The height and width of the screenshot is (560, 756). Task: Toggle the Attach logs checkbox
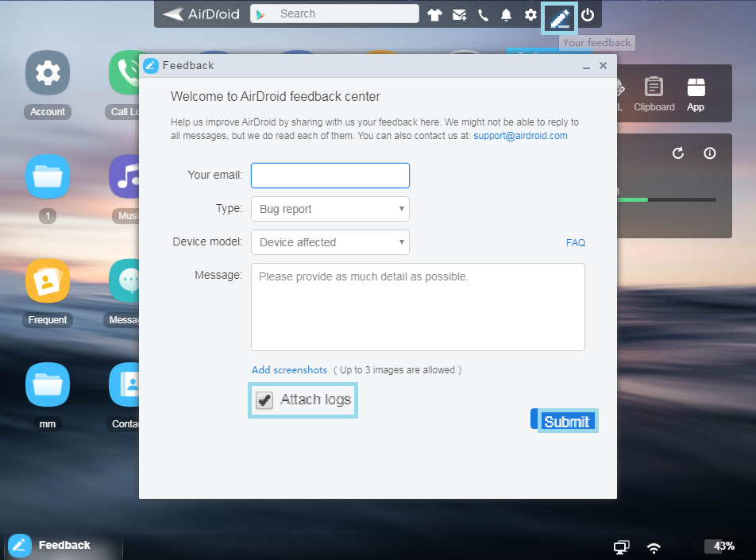click(265, 400)
